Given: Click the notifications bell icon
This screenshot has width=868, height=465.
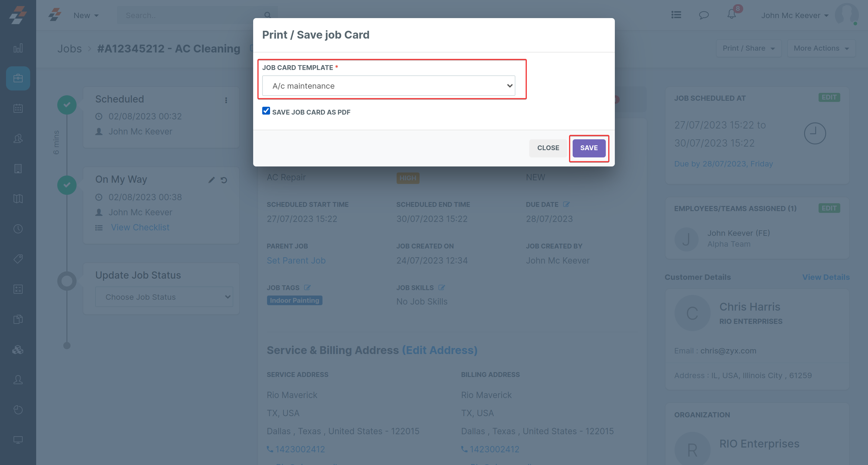Looking at the screenshot, I should click(x=731, y=15).
